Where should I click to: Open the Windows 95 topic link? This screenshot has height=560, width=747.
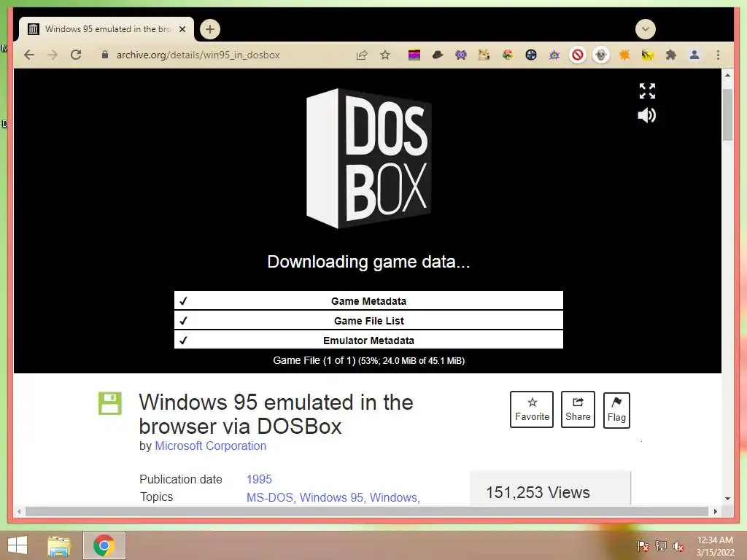(x=332, y=497)
